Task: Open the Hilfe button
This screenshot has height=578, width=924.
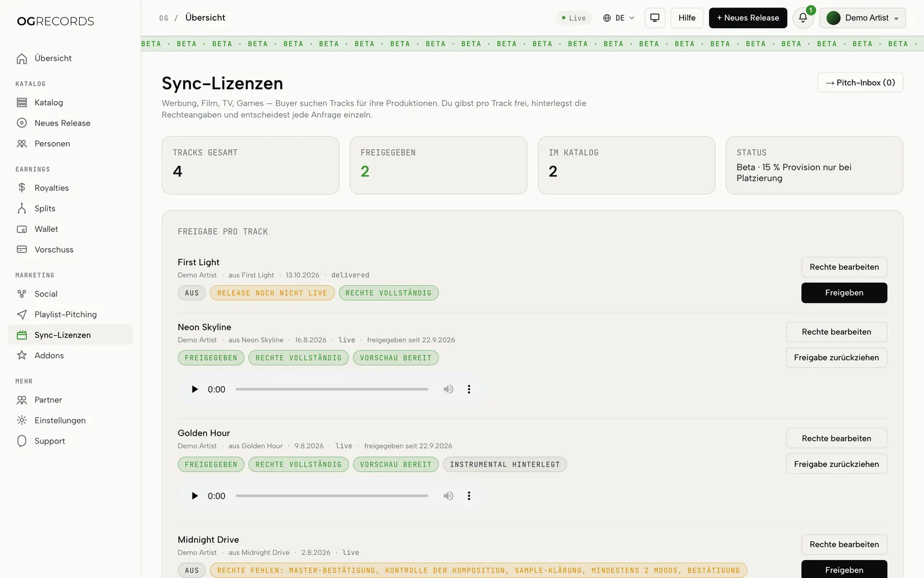Action: (x=687, y=18)
